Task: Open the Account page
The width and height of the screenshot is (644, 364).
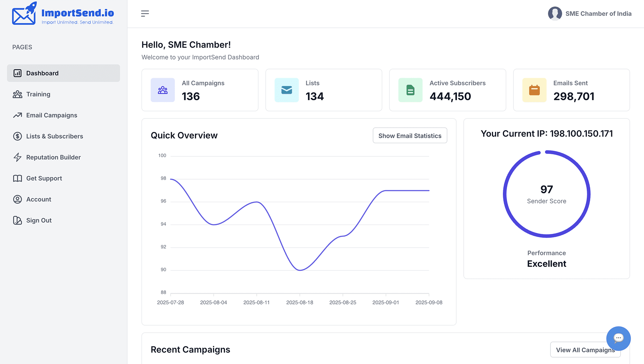Action: [64, 199]
